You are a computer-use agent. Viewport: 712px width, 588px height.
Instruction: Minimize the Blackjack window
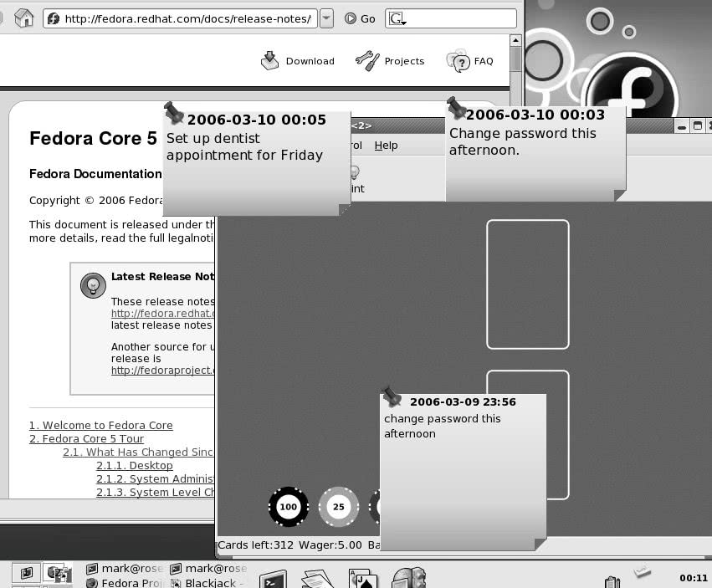[x=682, y=126]
